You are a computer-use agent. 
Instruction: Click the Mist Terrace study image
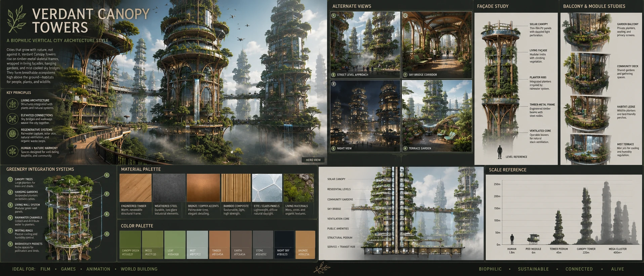coord(588,149)
